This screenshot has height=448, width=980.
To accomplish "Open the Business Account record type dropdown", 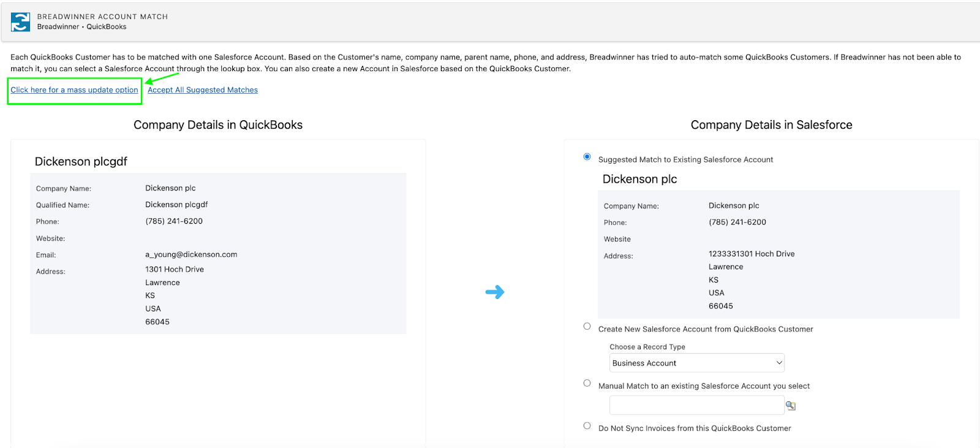I will point(697,363).
